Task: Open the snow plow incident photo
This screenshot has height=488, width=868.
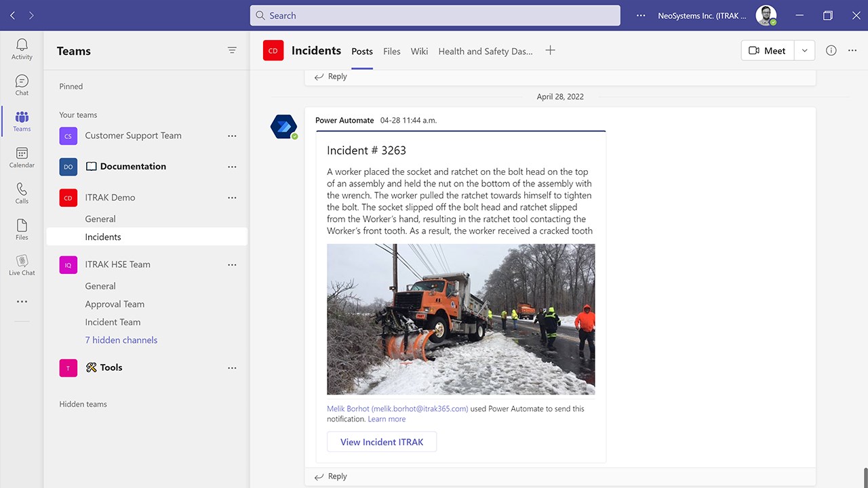Action: click(460, 319)
